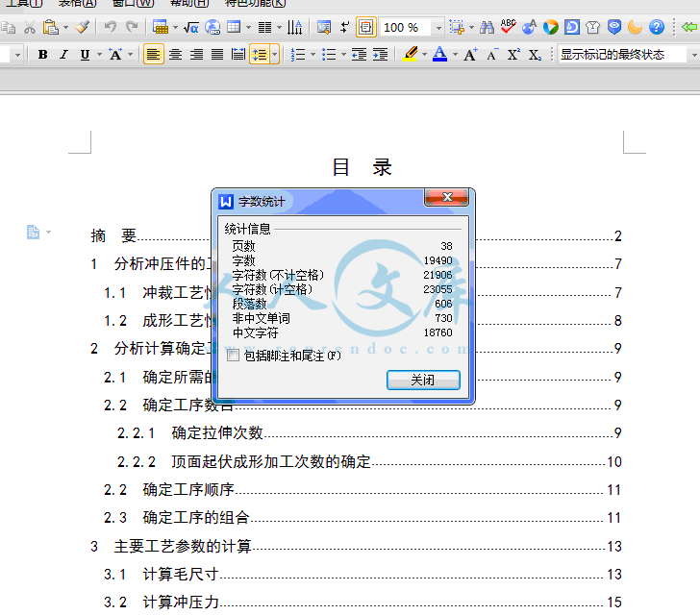Check 包括脚注和尾注 option

(233, 356)
